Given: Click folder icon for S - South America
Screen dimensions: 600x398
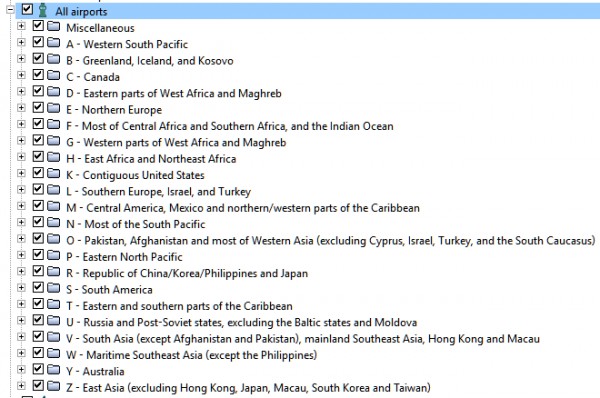Looking at the screenshot, I should pyautogui.click(x=54, y=288).
